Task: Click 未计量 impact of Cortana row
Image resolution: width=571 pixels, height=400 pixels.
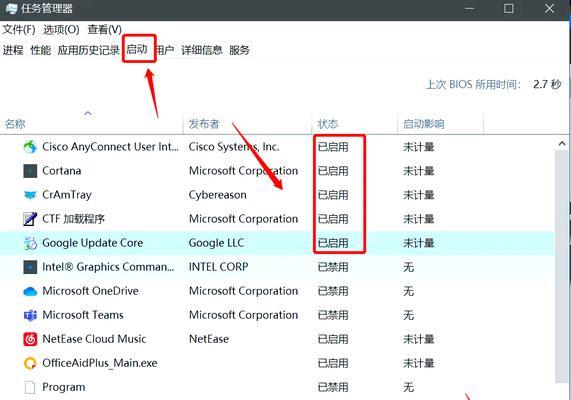Action: (x=418, y=171)
